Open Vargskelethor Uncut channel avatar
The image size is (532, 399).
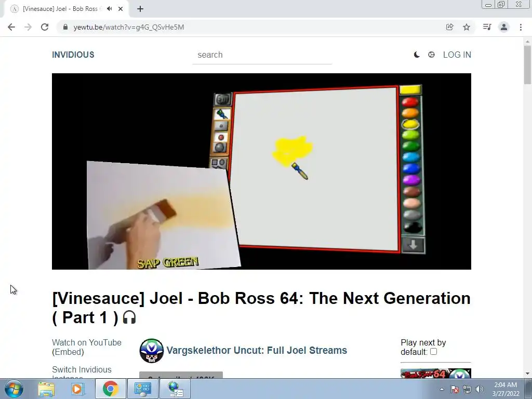[151, 351]
